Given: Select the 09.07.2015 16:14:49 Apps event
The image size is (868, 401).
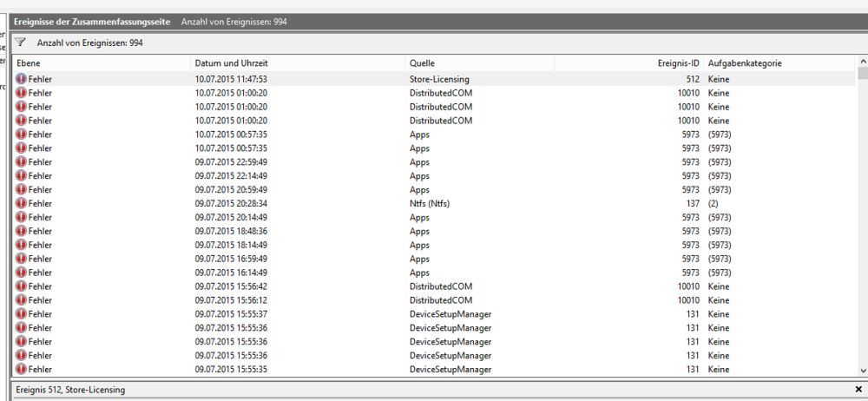Looking at the screenshot, I should (x=433, y=273).
